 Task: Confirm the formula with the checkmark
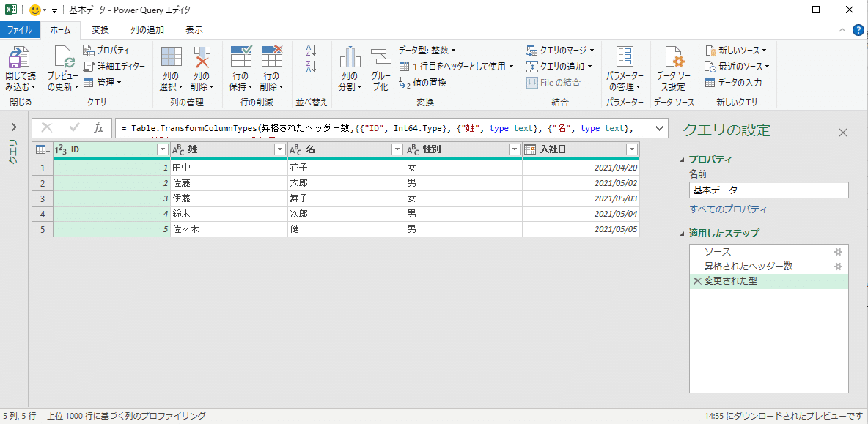click(x=74, y=127)
